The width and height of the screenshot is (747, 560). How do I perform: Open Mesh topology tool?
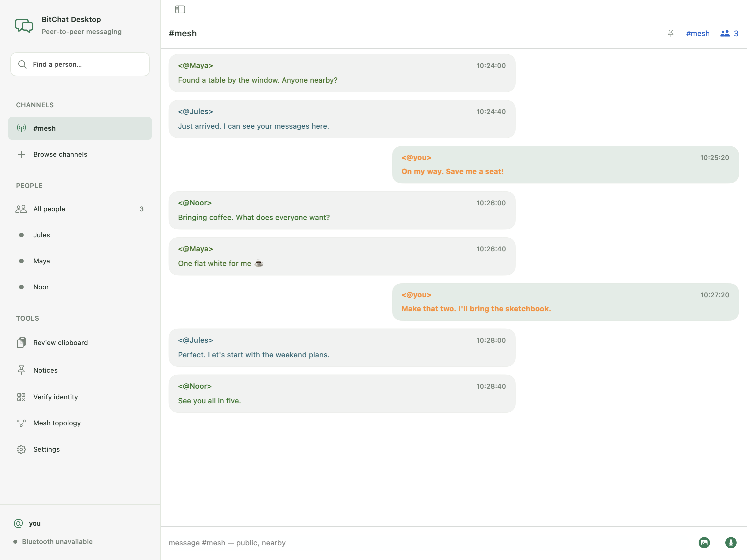pos(80,423)
